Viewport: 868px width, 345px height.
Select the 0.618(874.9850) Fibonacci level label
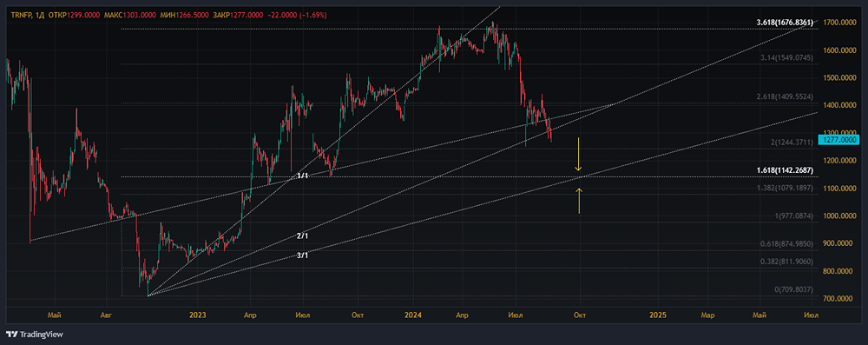pyautogui.click(x=787, y=243)
